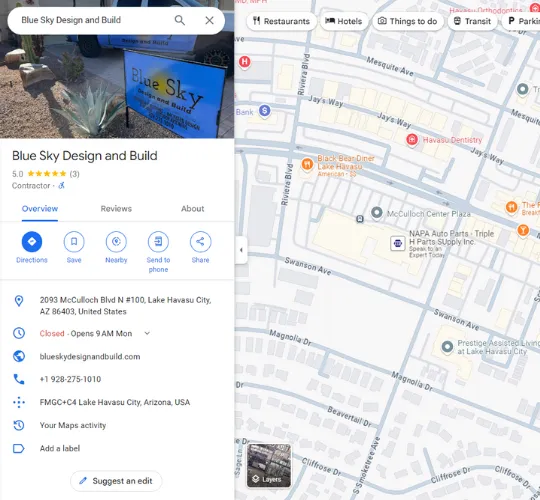This screenshot has height=500, width=540.
Task: Open blueskydesignandbuild.com website link
Action: pyautogui.click(x=90, y=357)
